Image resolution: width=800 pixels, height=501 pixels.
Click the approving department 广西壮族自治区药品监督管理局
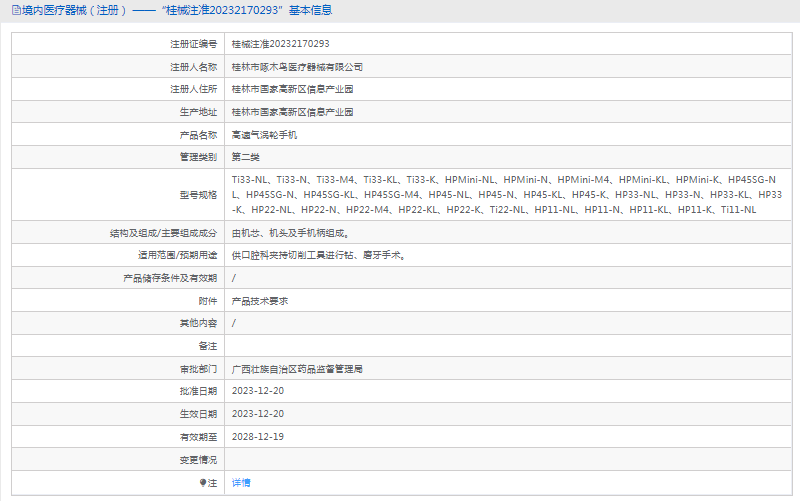pyautogui.click(x=297, y=369)
